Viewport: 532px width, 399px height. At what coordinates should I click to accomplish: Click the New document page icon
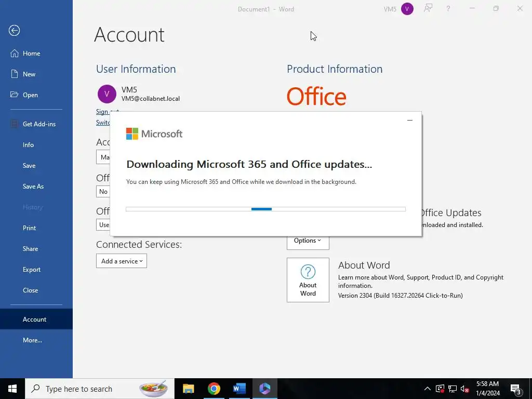click(x=14, y=74)
